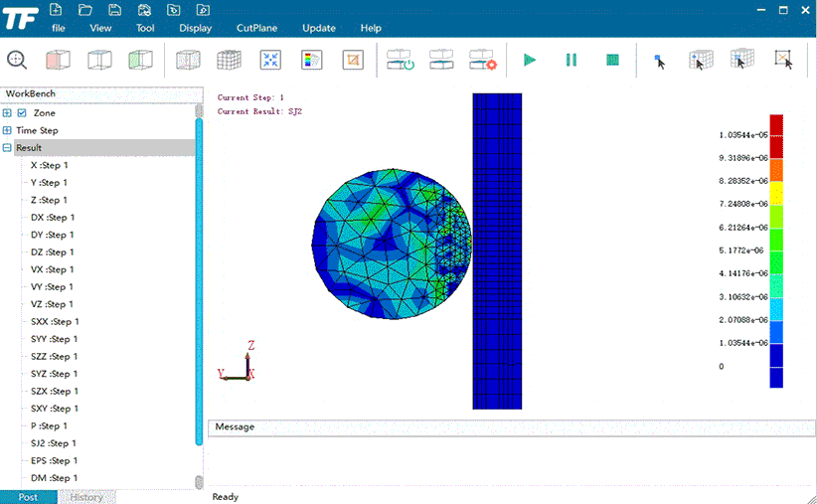The height and width of the screenshot is (504, 817).
Task: Stop the animation with green square
Action: [612, 60]
